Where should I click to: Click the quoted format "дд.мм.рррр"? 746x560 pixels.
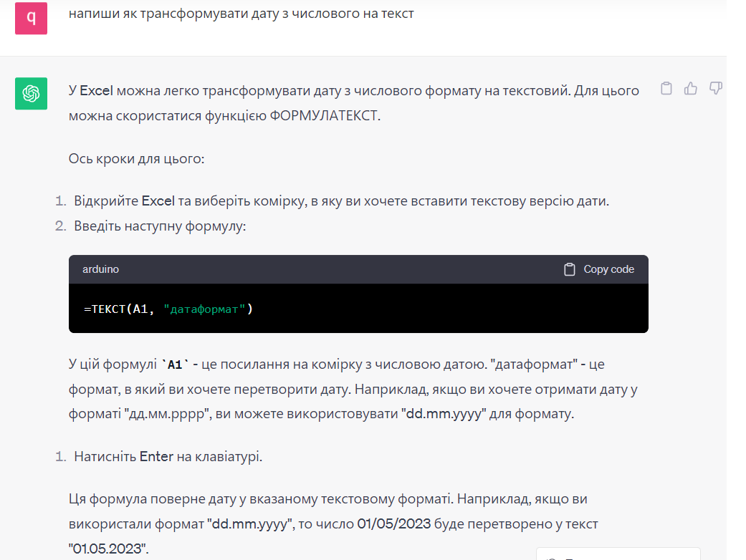(x=167, y=415)
